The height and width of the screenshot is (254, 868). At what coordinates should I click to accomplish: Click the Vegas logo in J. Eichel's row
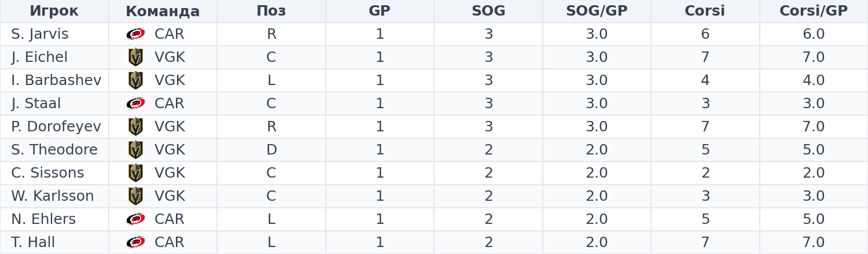(x=135, y=57)
